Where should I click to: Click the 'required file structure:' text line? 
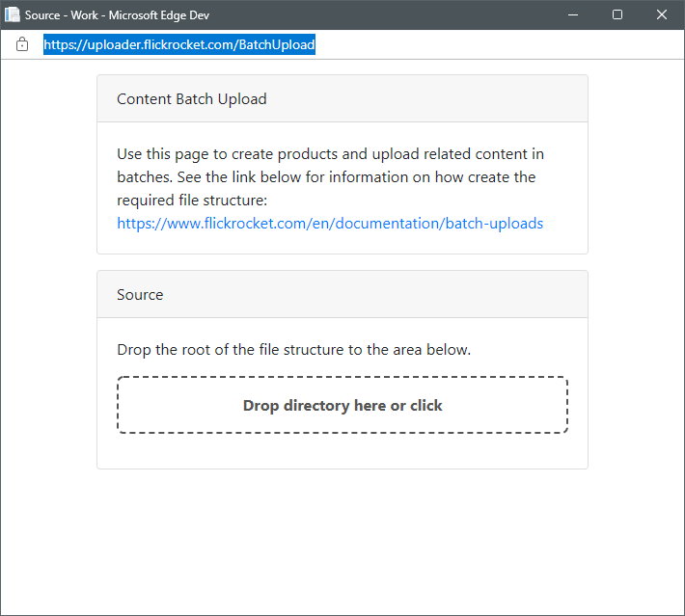point(191,201)
